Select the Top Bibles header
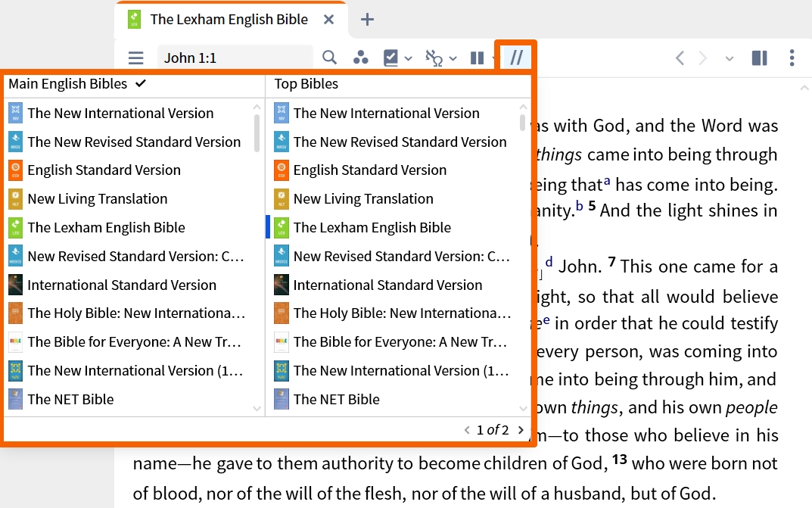812x508 pixels. pos(306,84)
